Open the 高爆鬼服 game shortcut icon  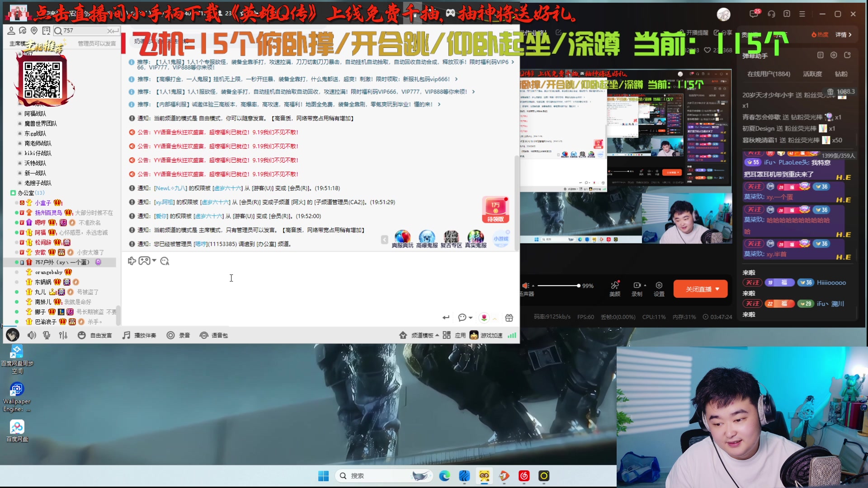coord(427,239)
